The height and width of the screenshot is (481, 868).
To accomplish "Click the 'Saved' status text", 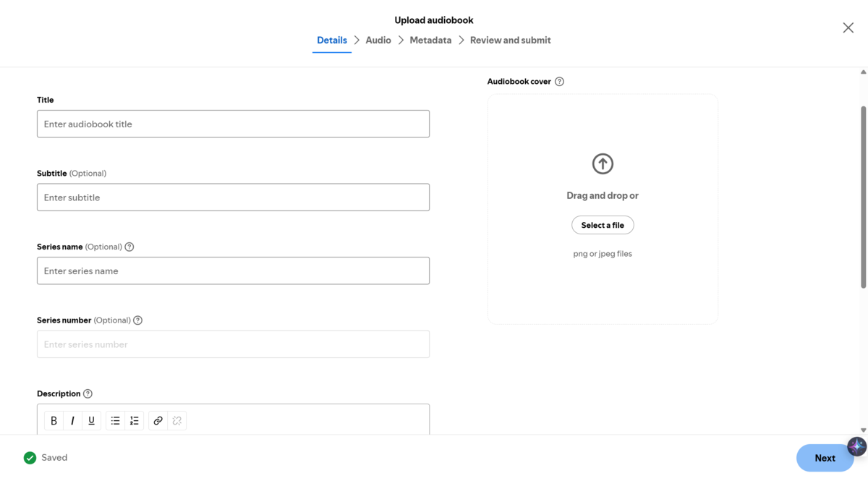I will click(x=54, y=458).
